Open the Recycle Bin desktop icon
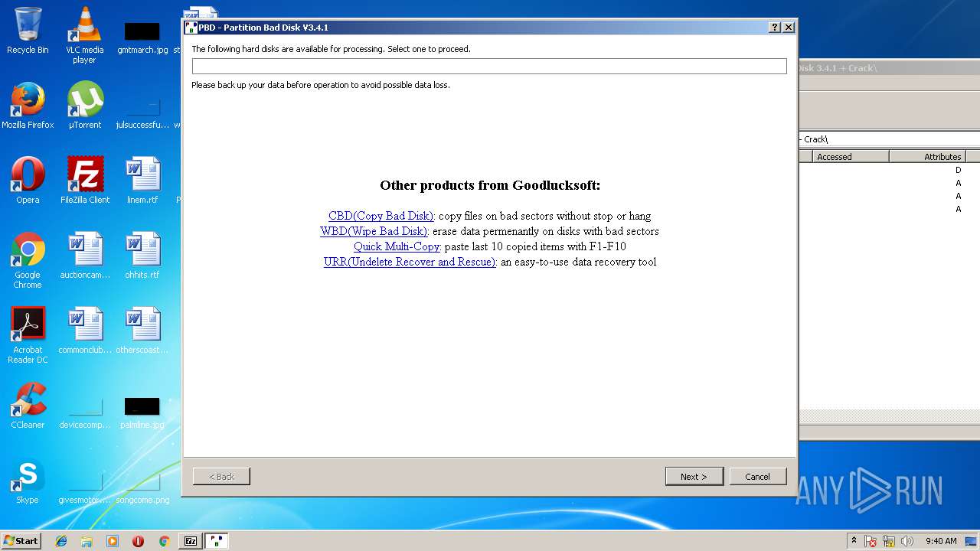 pos(28,31)
